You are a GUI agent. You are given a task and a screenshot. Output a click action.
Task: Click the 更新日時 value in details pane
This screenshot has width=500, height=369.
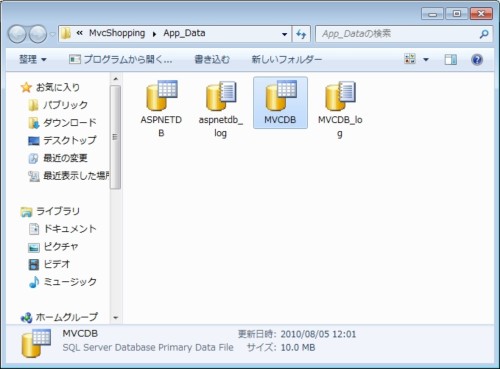(x=318, y=334)
